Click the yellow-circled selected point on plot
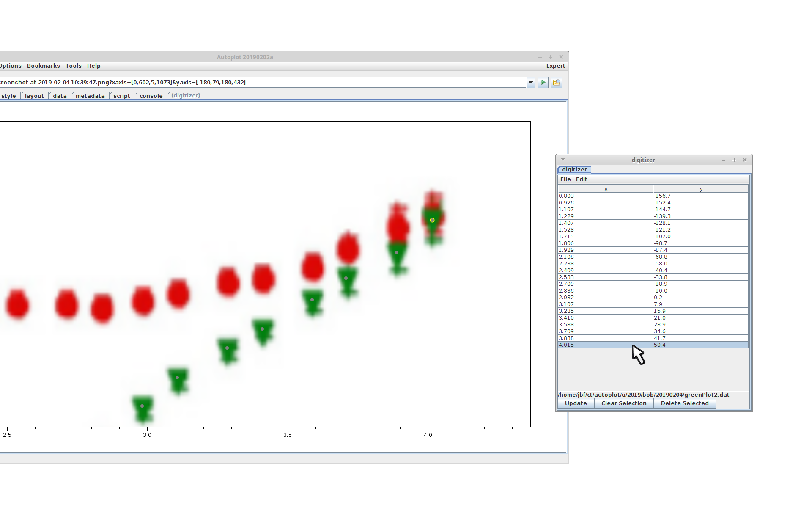This screenshot has height=508, width=812. (432, 220)
